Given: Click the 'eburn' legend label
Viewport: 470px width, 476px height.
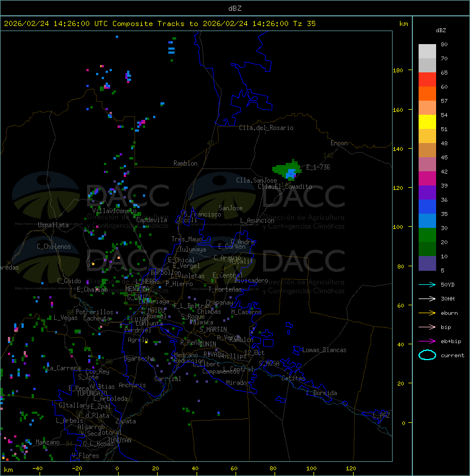Looking at the screenshot, I should 449,313.
